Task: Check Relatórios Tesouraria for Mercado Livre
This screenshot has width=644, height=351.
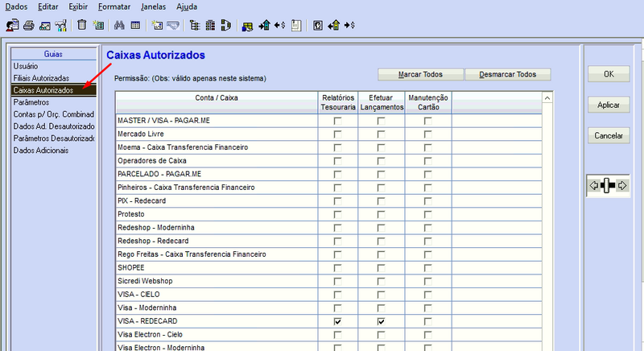Action: point(337,134)
